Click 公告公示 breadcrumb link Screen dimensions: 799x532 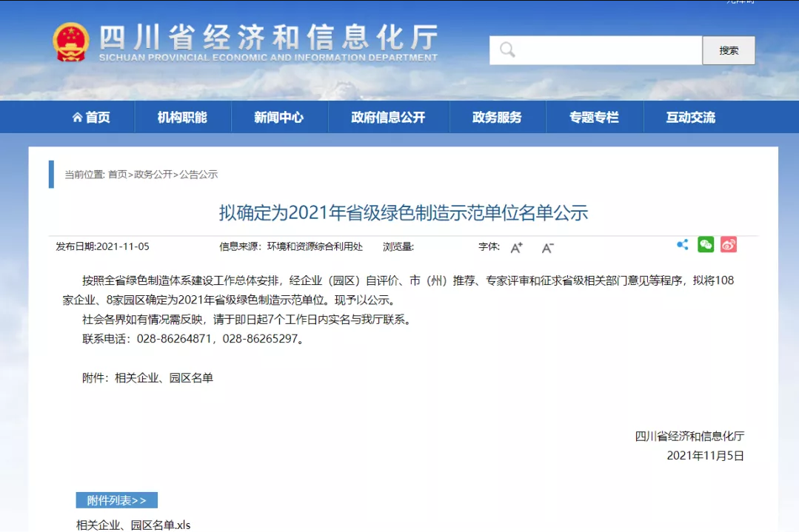tap(198, 175)
